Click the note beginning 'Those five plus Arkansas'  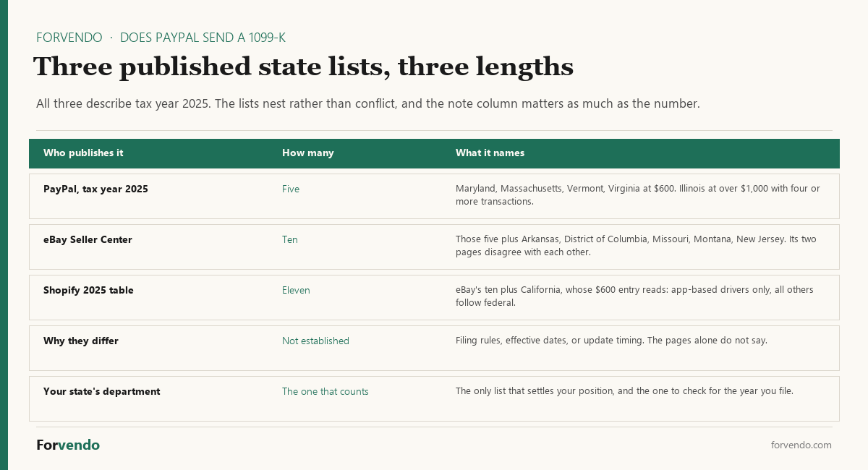tap(636, 246)
